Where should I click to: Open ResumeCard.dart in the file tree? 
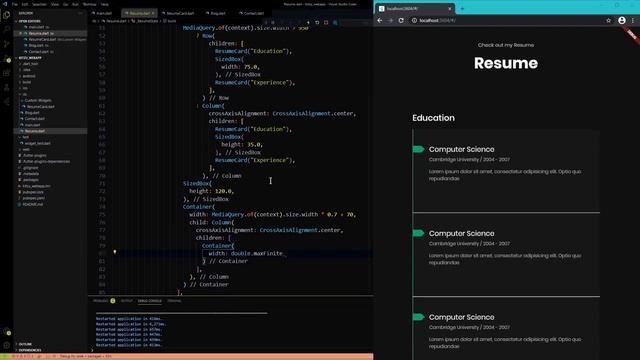coord(40,107)
